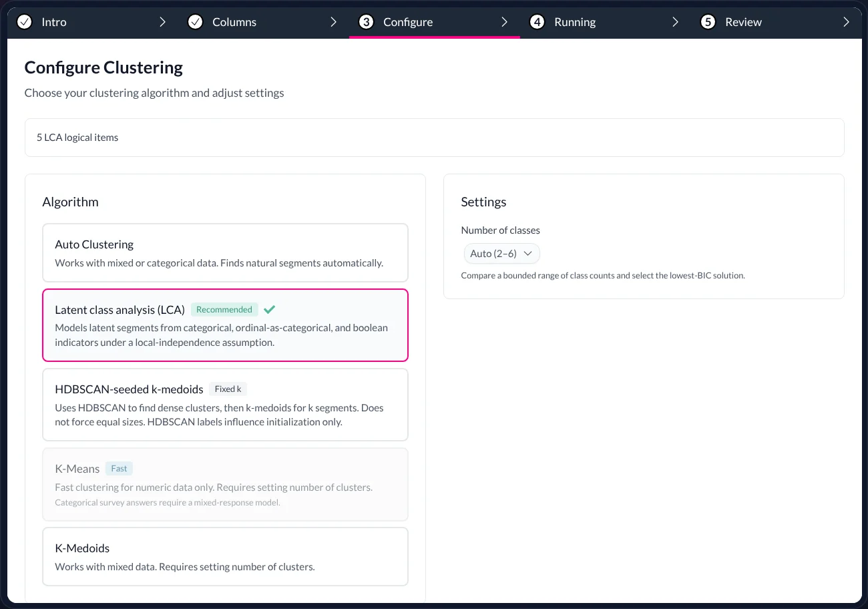
Task: Go to the Intro step tab
Action: click(x=93, y=22)
